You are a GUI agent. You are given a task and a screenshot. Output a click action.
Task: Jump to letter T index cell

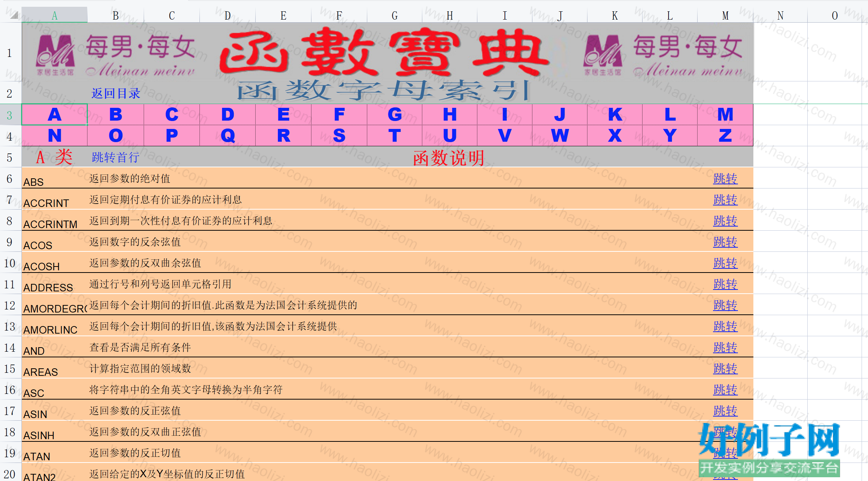[x=395, y=136]
